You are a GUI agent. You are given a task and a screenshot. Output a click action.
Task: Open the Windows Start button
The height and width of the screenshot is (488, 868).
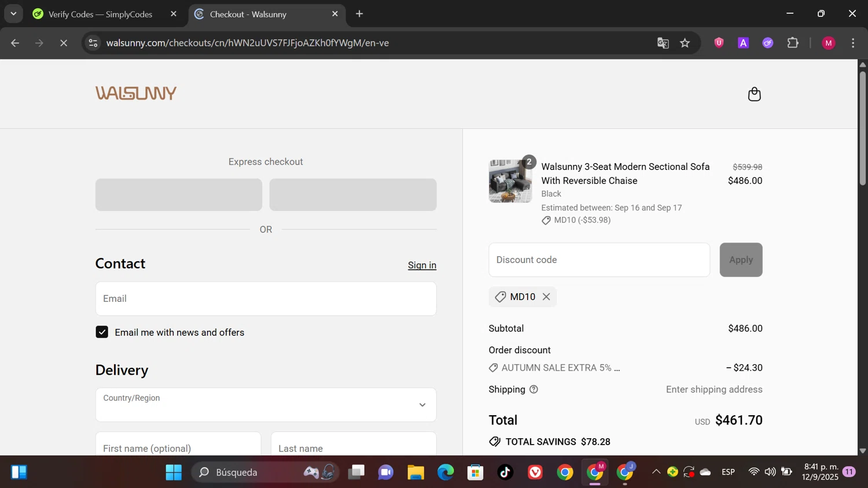(174, 472)
